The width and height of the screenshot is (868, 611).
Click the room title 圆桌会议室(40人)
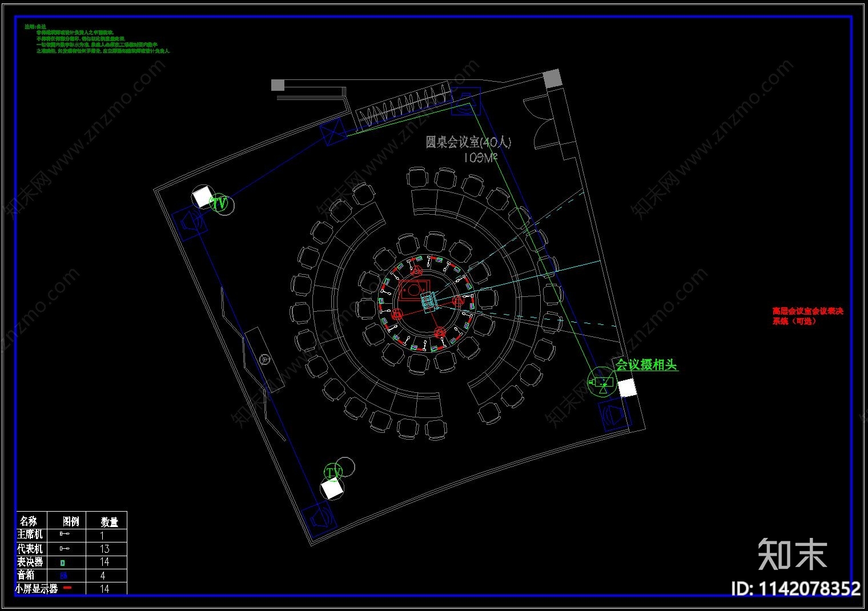click(x=468, y=142)
